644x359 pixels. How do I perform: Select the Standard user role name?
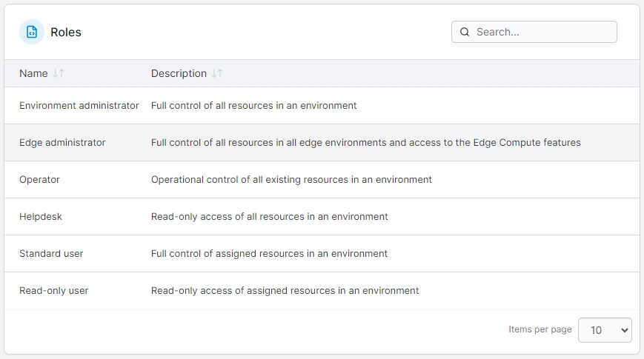click(51, 254)
